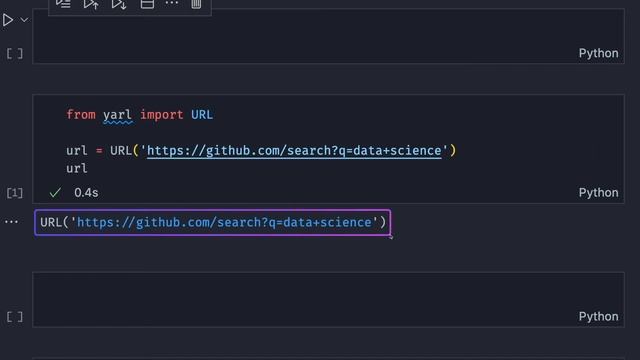
Task: Open more cell actions in toolbar
Action: [171, 3]
